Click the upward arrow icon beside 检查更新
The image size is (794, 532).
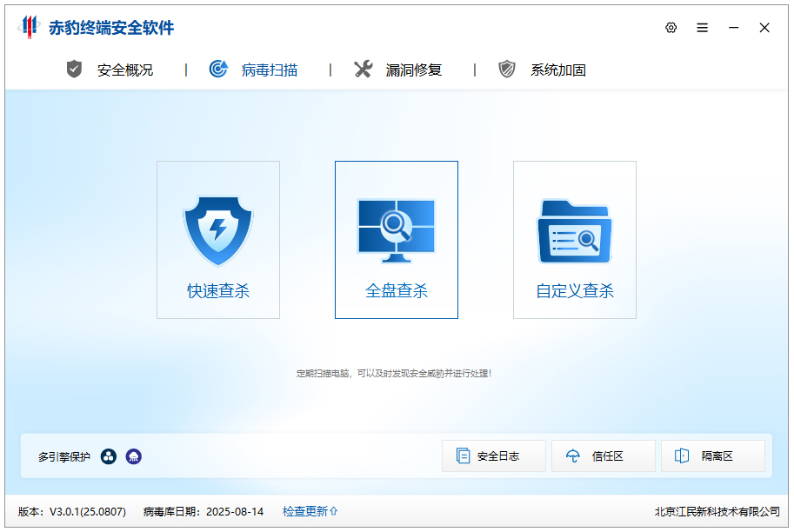(x=334, y=512)
